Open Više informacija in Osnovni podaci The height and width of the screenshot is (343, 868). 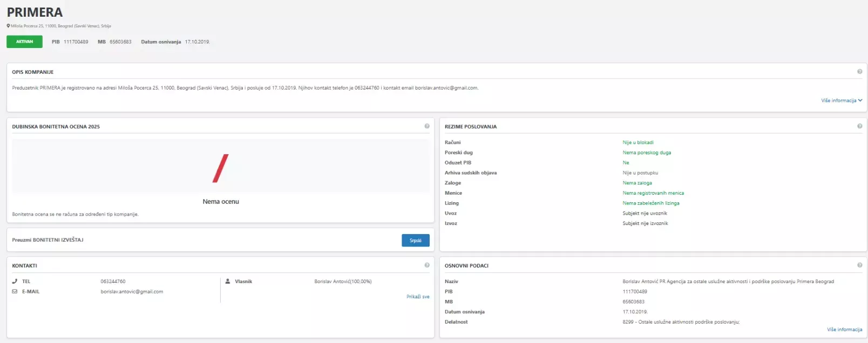point(844,330)
